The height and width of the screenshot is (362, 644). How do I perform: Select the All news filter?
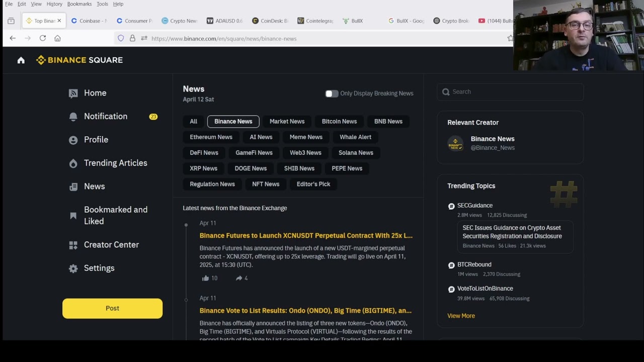(193, 122)
